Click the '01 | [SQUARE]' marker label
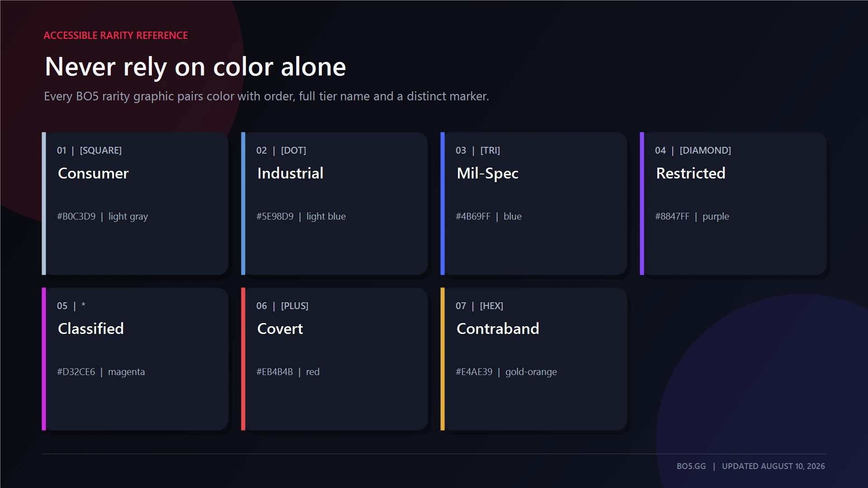The width and height of the screenshot is (868, 488). pyautogui.click(x=89, y=150)
